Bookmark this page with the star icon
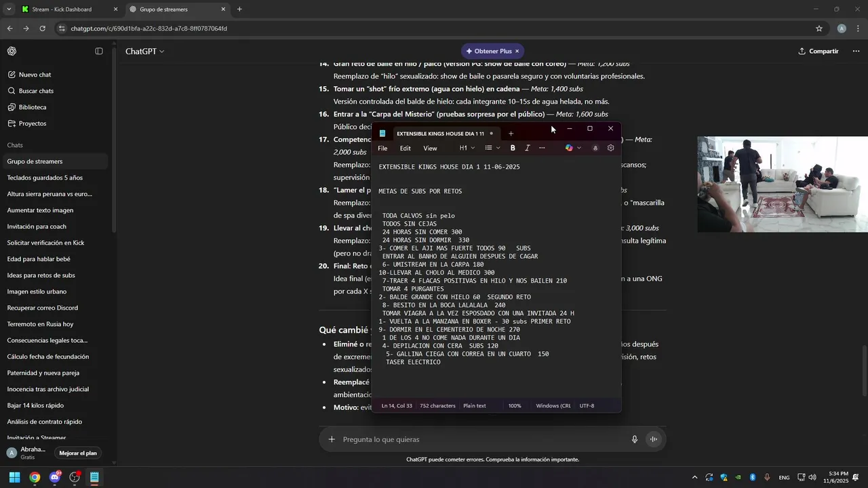The width and height of the screenshot is (868, 488). click(x=818, y=28)
